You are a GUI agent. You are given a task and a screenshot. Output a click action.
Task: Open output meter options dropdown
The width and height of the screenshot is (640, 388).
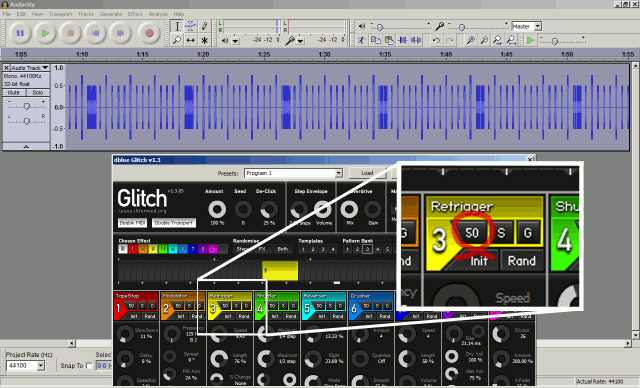[x=236, y=41]
